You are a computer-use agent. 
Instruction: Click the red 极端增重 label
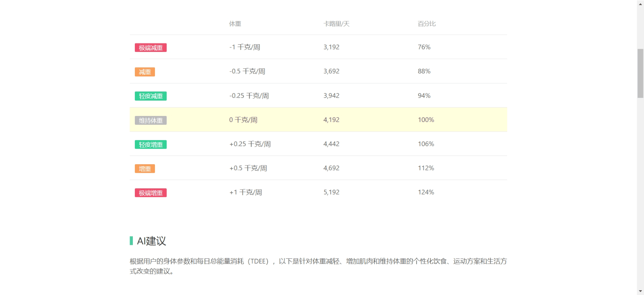(151, 193)
